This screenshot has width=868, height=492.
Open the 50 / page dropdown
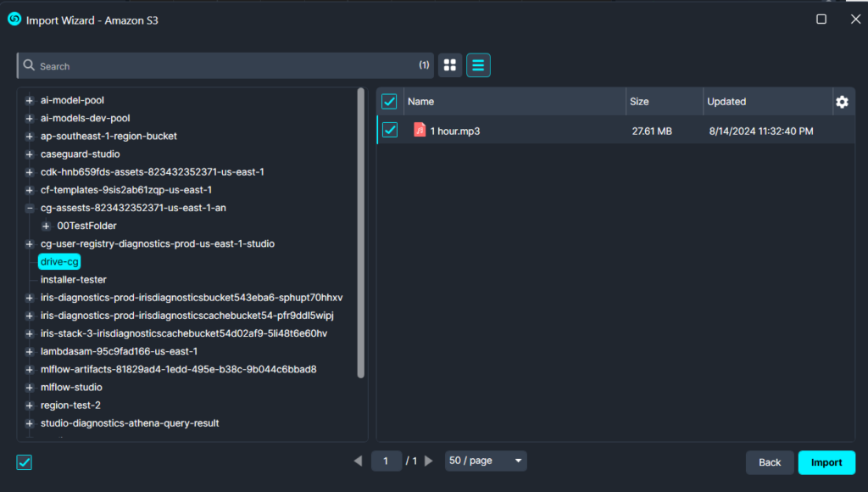(x=486, y=461)
